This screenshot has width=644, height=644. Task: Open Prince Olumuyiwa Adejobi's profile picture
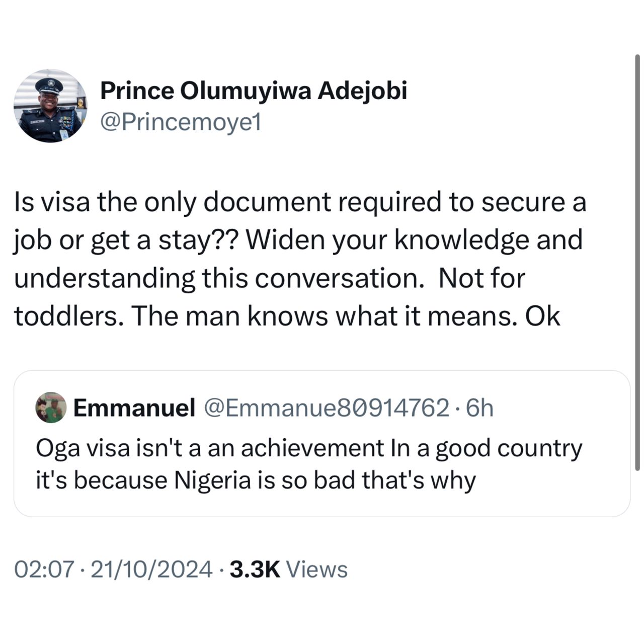[x=50, y=107]
